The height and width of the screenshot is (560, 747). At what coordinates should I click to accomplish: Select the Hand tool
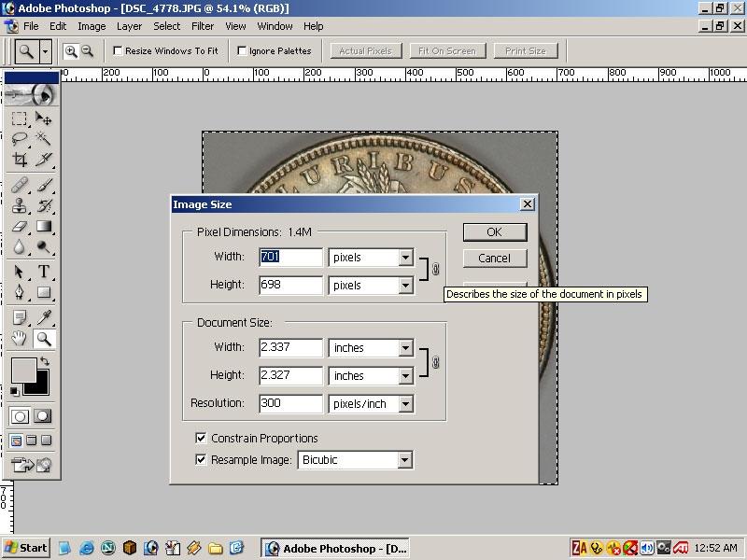[20, 339]
